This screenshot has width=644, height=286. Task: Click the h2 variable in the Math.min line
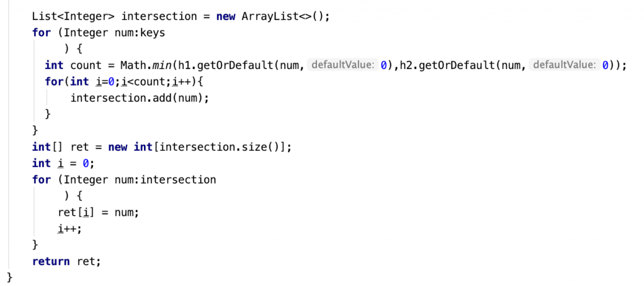pos(404,65)
